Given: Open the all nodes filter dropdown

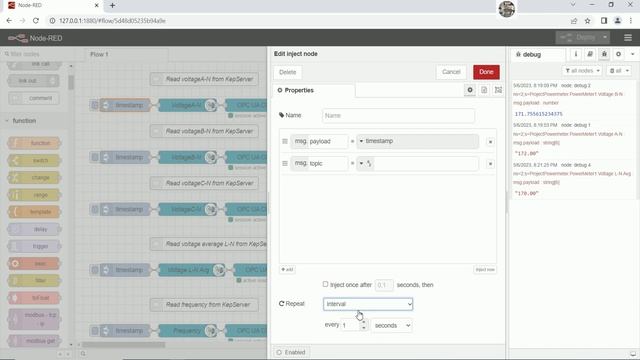Looking at the screenshot, I should pos(582,71).
